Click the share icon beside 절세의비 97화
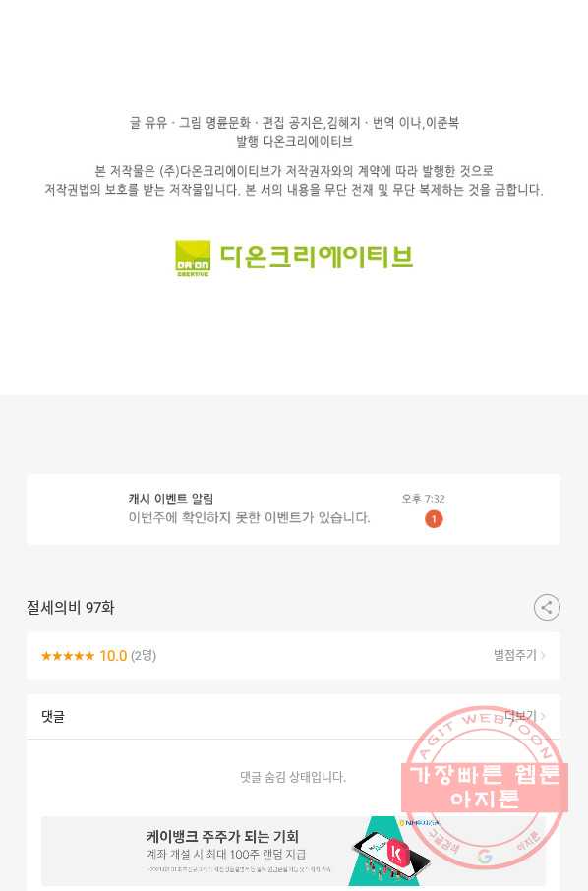588x891 pixels. (547, 607)
